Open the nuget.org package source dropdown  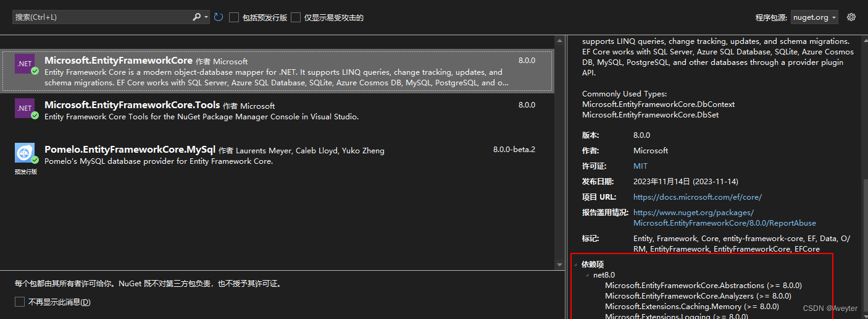pos(814,17)
